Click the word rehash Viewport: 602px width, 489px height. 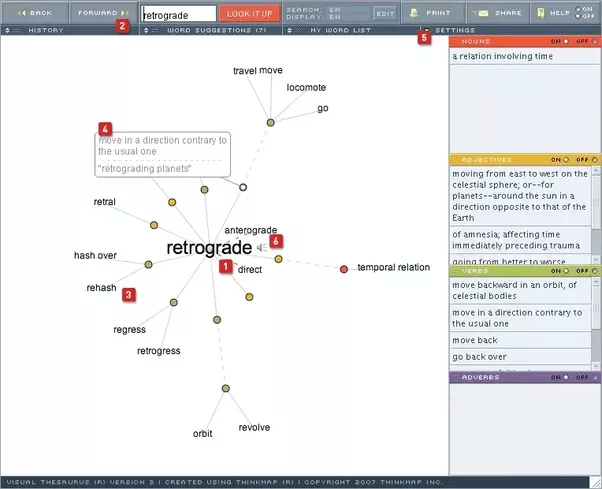[x=101, y=287]
